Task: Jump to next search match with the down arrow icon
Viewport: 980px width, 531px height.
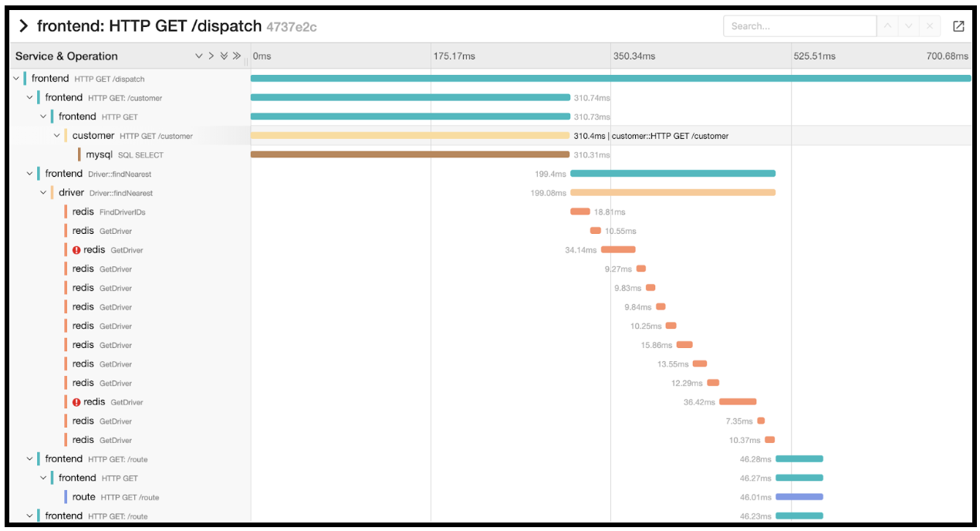Action: pyautogui.click(x=909, y=25)
